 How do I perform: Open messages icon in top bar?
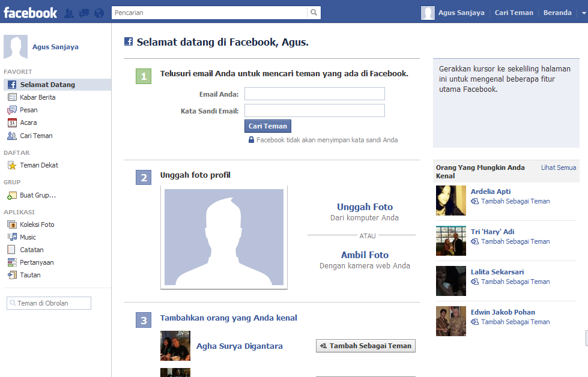84,13
